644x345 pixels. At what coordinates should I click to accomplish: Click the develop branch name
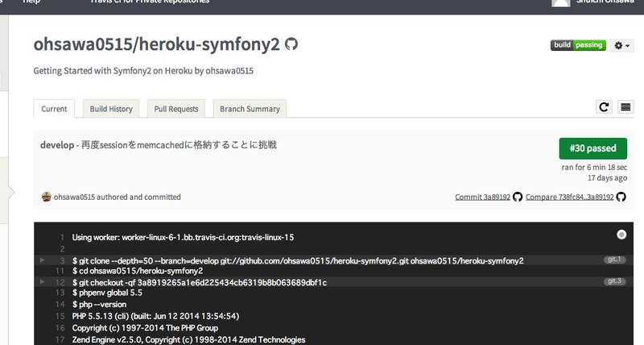[57, 145]
